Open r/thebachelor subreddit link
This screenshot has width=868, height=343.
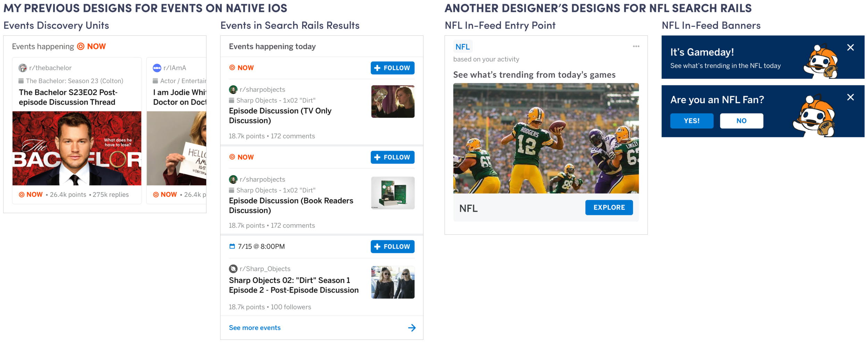coord(50,68)
